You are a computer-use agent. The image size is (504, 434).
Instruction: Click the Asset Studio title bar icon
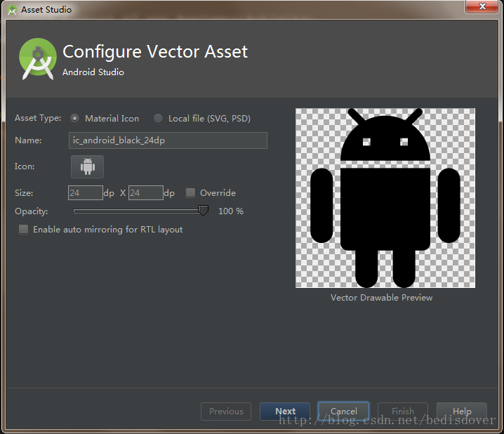pyautogui.click(x=12, y=10)
